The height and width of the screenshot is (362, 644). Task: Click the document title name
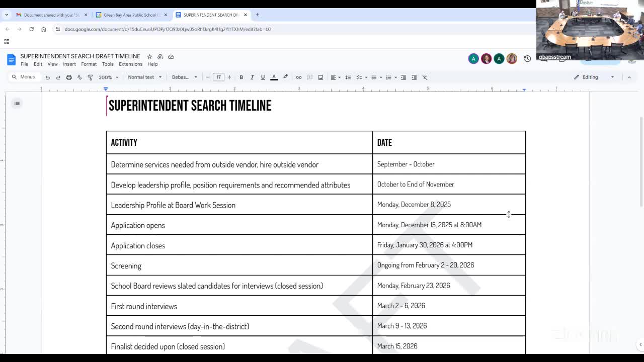80,56
